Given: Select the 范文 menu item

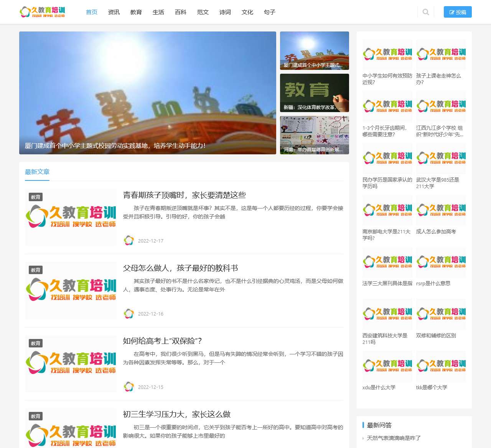Looking at the screenshot, I should tap(203, 12).
